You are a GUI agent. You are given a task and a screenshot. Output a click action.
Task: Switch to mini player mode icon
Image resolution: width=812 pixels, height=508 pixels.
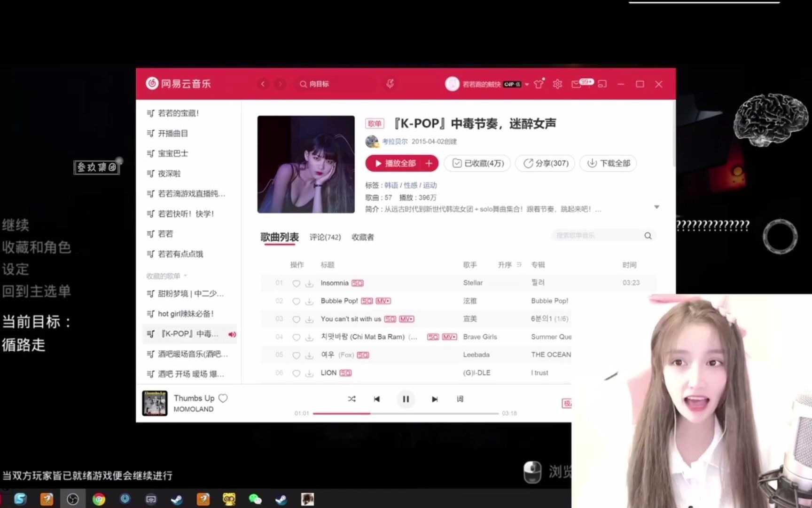tap(602, 84)
